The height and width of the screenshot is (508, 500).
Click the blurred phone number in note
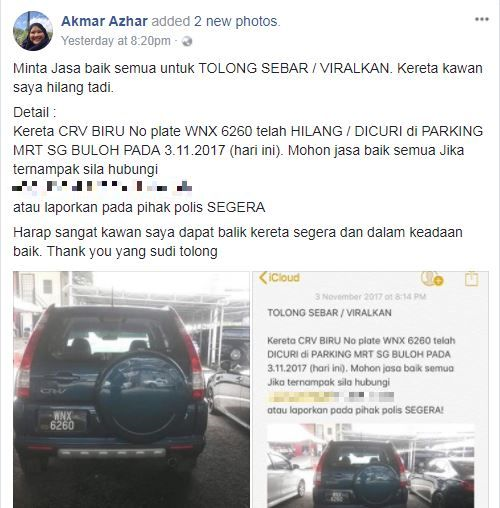tap(331, 396)
